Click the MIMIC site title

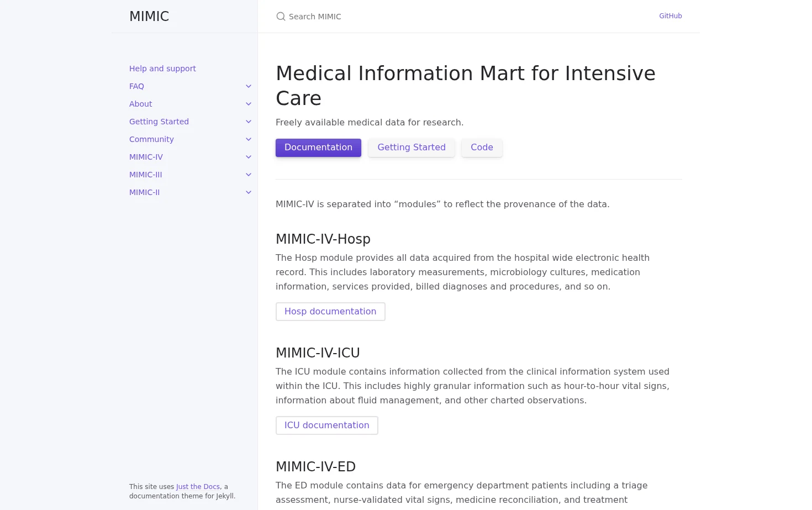click(149, 17)
